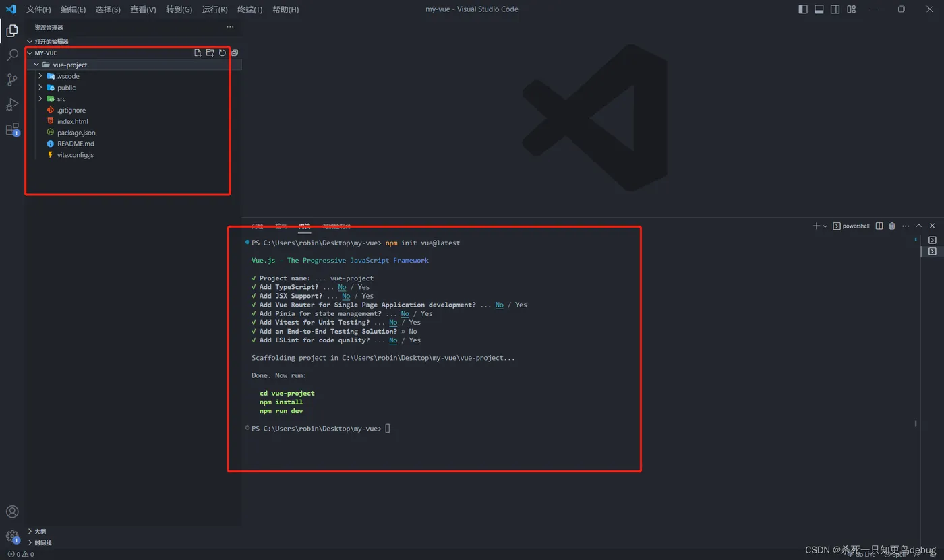Viewport: 944px width, 560px height.
Task: Open launch profile dropdown beside plus
Action: click(825, 226)
